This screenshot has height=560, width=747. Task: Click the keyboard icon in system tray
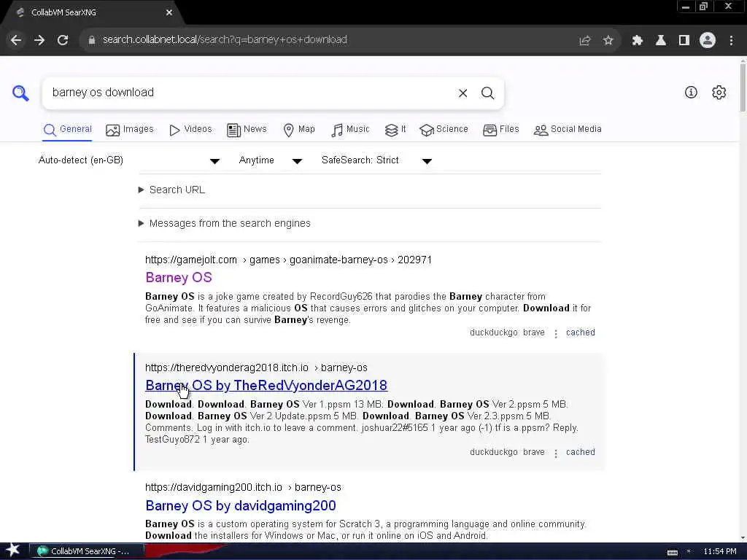click(672, 552)
